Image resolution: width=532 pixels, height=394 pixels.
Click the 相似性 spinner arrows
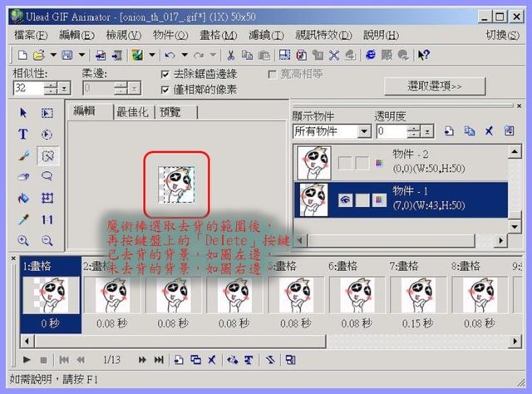[51, 89]
